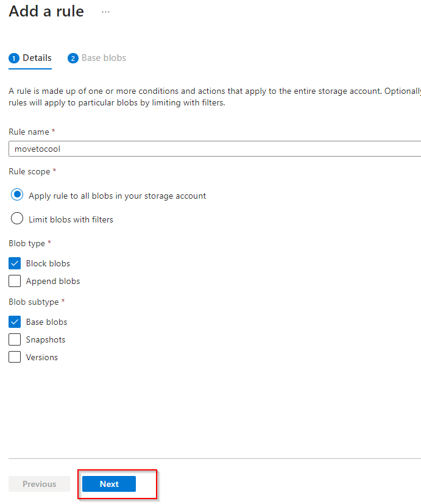The height and width of the screenshot is (504, 421).
Task: Check the Snapshots checkbox
Action: pyautogui.click(x=15, y=339)
